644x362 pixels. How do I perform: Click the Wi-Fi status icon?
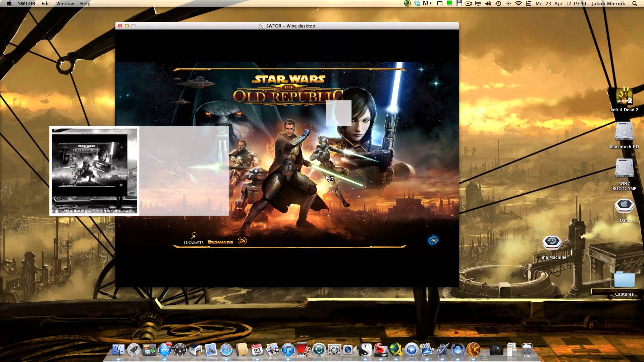[519, 4]
